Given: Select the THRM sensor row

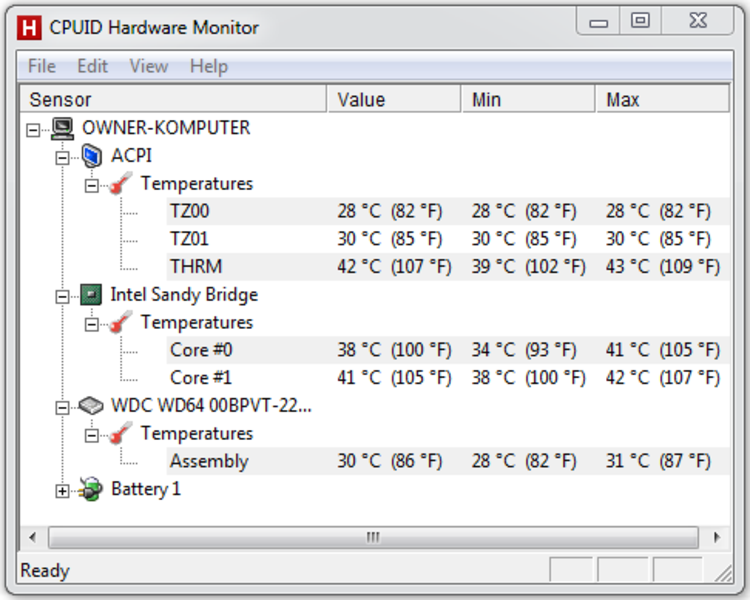Looking at the screenshot, I should [x=448, y=267].
